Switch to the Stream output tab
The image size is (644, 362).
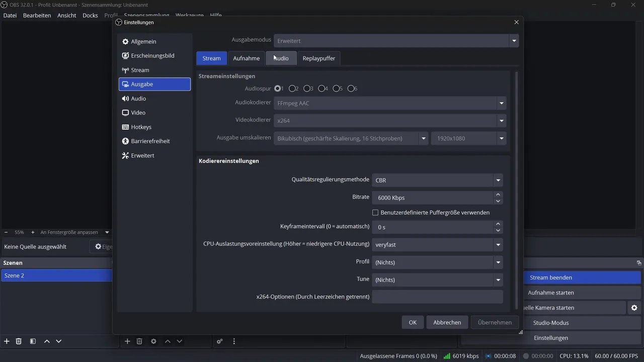click(x=211, y=58)
